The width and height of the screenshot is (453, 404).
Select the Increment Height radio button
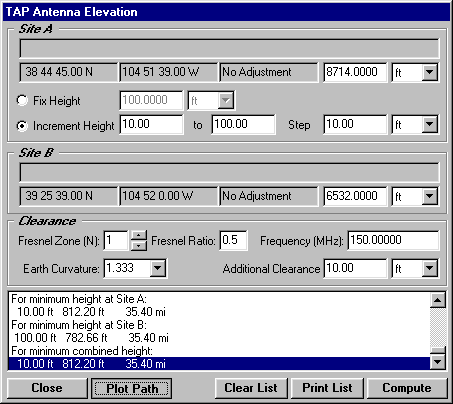22,126
